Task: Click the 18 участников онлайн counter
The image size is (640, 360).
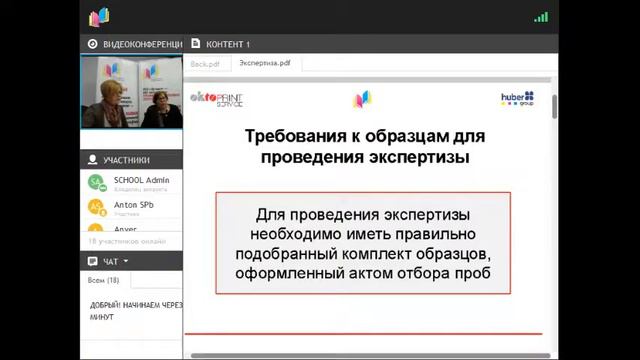Action: point(127,241)
